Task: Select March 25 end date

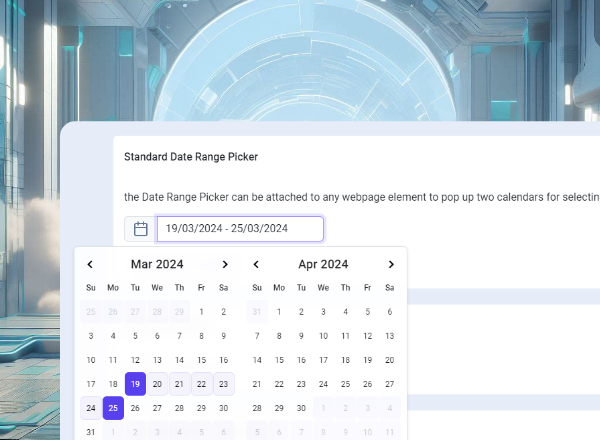Action: click(113, 408)
